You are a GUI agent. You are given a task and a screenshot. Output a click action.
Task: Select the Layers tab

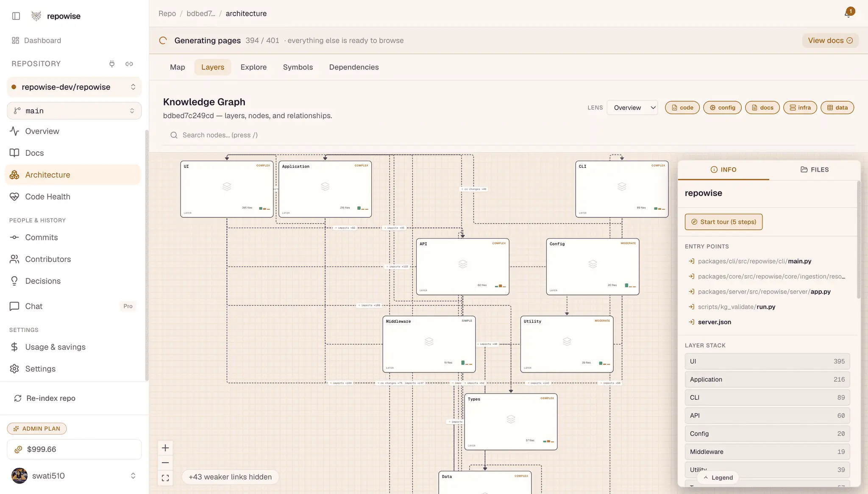[213, 67]
